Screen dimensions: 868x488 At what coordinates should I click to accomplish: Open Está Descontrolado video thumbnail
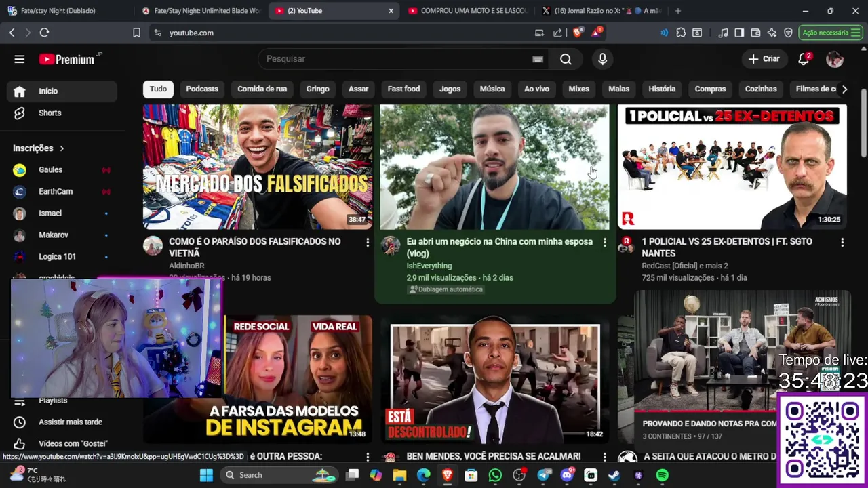pyautogui.click(x=495, y=380)
